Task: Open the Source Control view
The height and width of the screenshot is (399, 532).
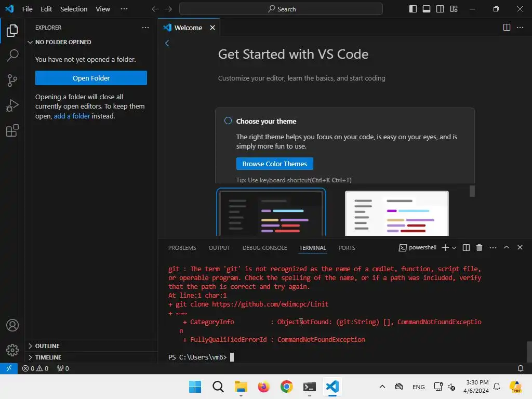Action: [x=12, y=81]
